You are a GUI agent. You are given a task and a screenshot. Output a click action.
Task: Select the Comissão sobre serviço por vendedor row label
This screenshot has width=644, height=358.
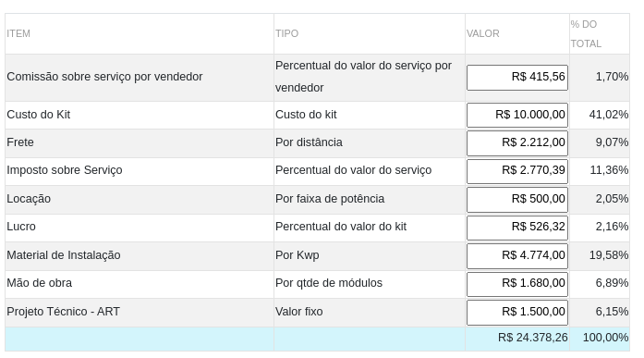click(104, 77)
